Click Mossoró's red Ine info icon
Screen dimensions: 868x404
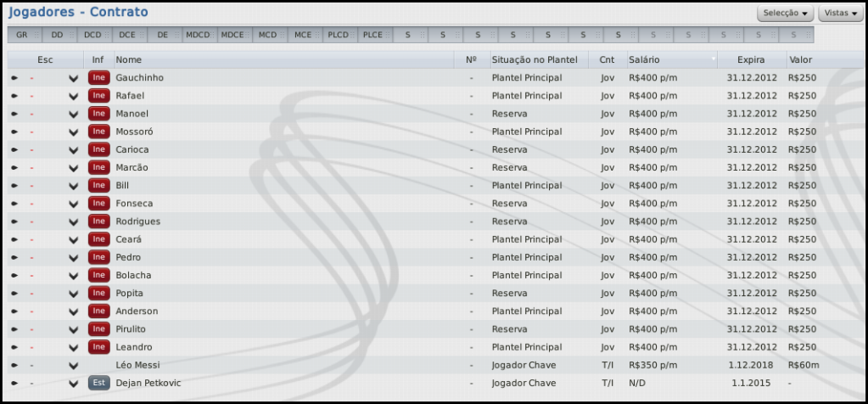98,132
